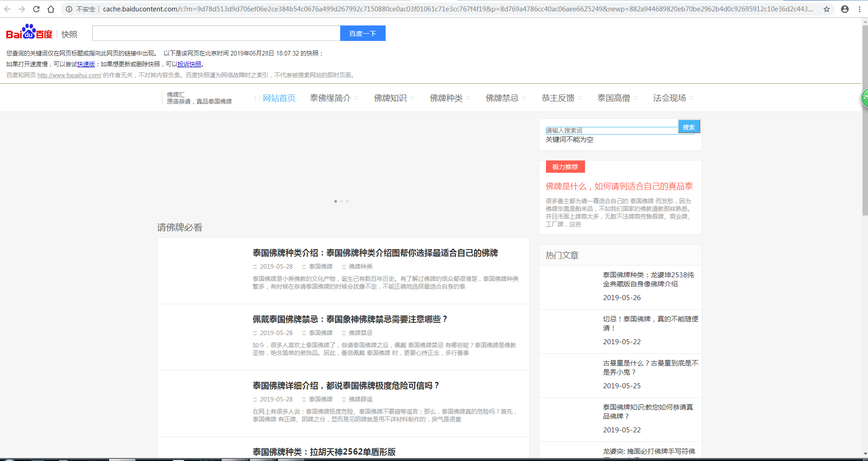Reload the page with refresh icon

tap(36, 9)
